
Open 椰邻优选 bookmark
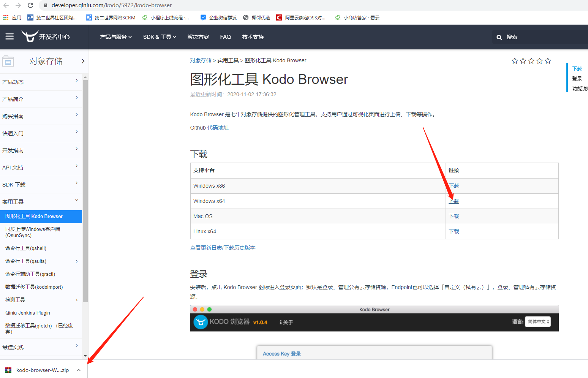(x=256, y=17)
